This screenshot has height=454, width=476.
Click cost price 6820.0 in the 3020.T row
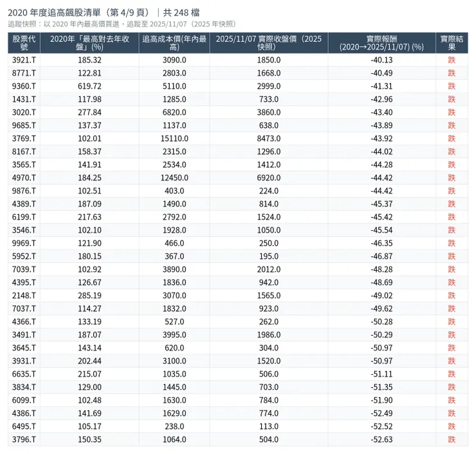pyautogui.click(x=174, y=113)
